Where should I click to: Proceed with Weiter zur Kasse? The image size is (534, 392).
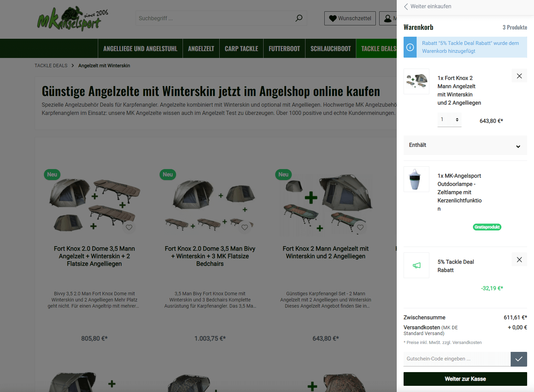(465, 379)
